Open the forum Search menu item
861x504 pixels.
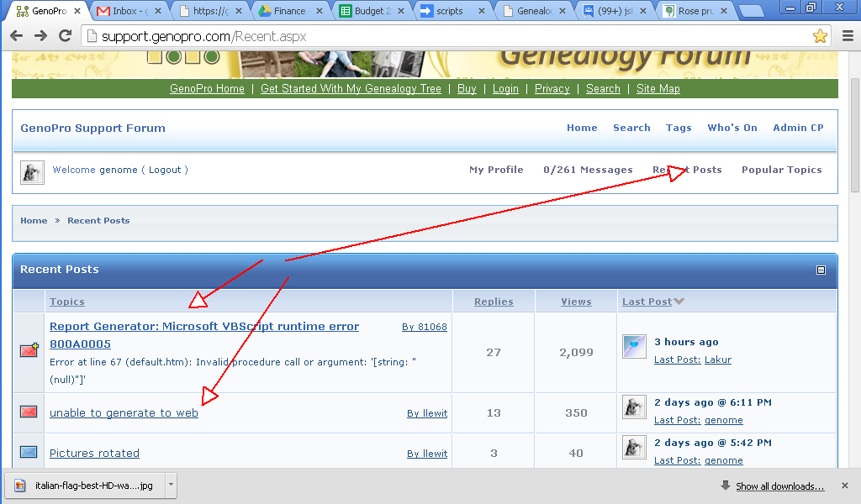631,127
